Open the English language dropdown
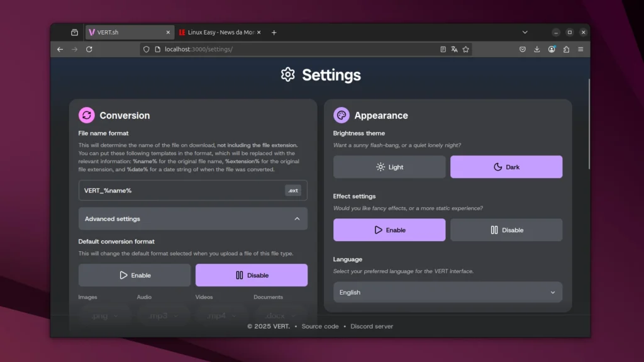This screenshot has width=644, height=362. pyautogui.click(x=447, y=292)
